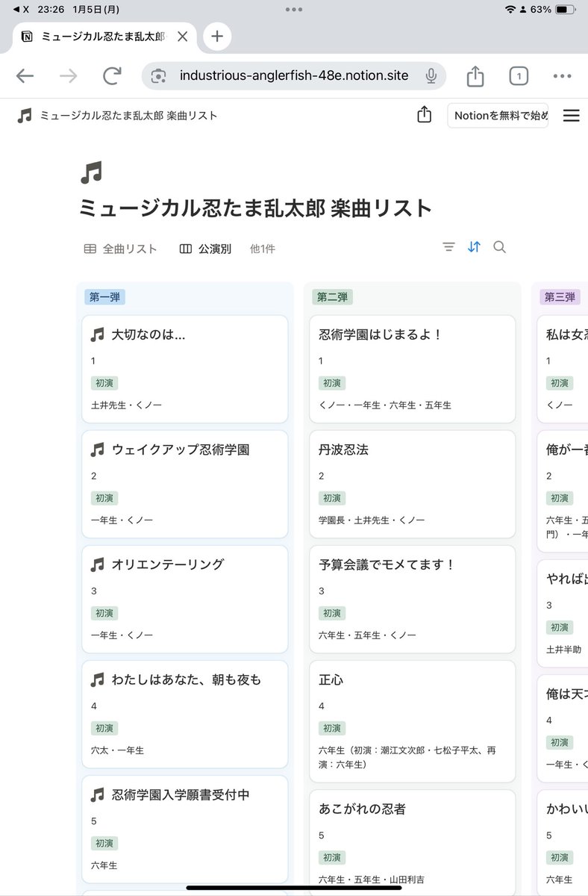Viewport: 588px width, 896px height.
Task: Tap music icon on ウェイクアップ忍術学園 card
Action: pyautogui.click(x=98, y=450)
